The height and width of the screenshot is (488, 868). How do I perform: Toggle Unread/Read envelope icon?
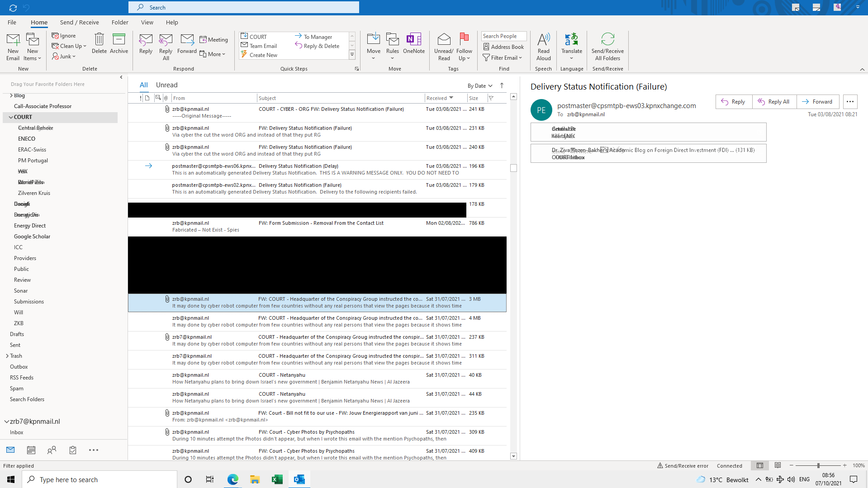click(x=444, y=39)
